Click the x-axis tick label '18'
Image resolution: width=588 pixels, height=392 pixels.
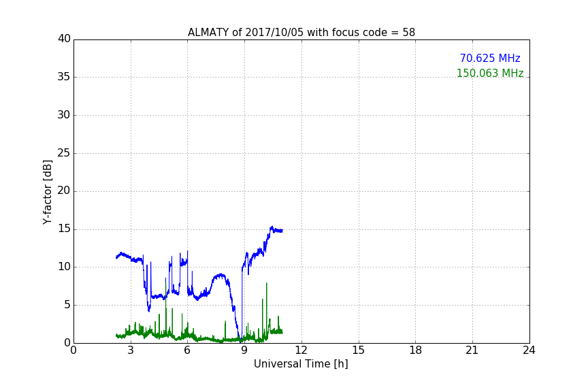point(416,350)
